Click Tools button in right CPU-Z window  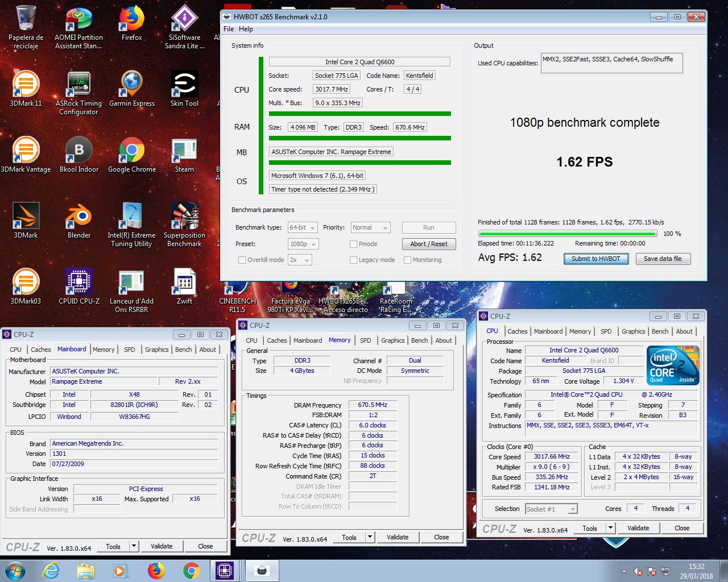[590, 528]
